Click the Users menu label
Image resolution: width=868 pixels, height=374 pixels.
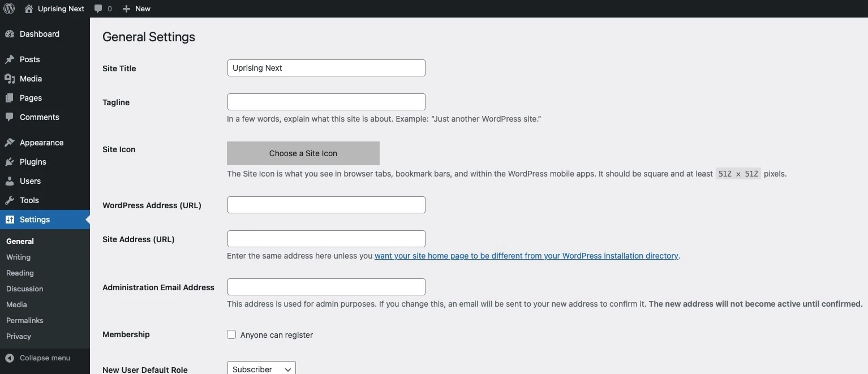(31, 181)
